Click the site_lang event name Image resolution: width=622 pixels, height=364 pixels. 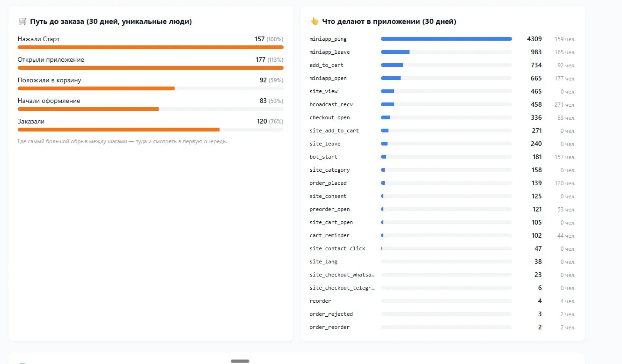pos(323,262)
